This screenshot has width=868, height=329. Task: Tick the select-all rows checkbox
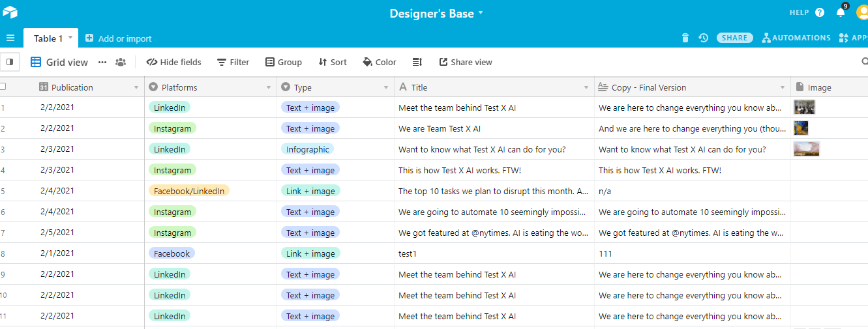coord(3,87)
